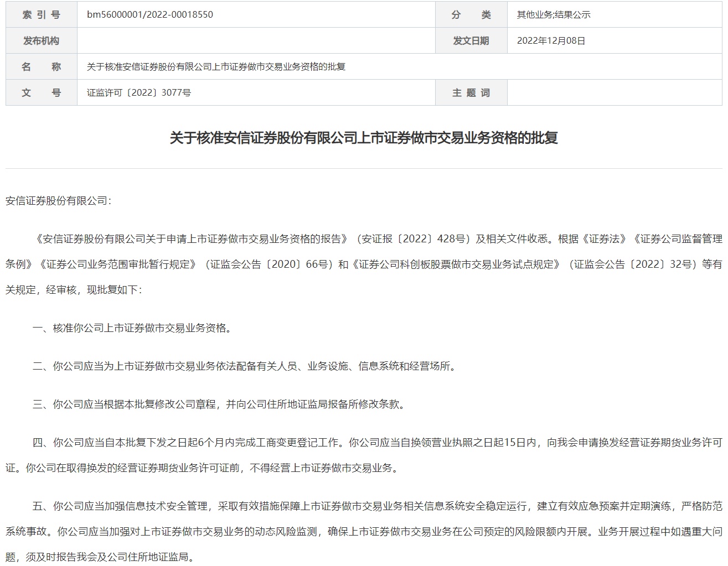Click item 二 about staffing and facilities
Screen dimensions: 728x566
click(244, 366)
